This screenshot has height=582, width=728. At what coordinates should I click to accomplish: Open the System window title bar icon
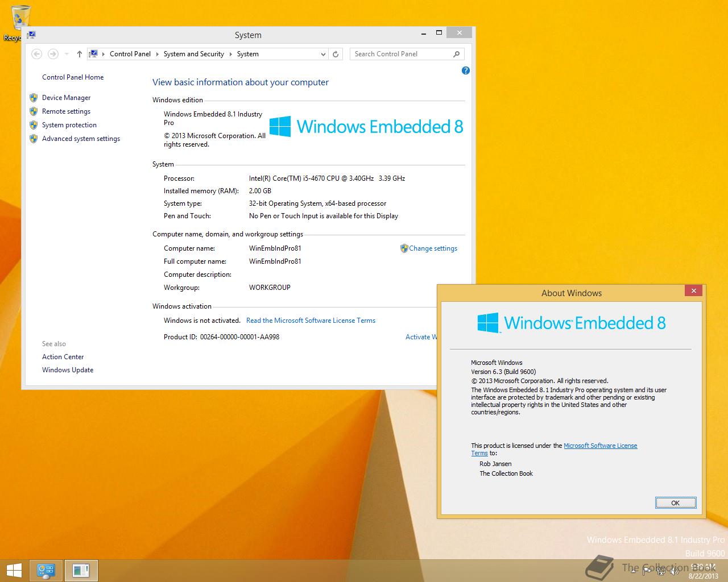click(32, 34)
